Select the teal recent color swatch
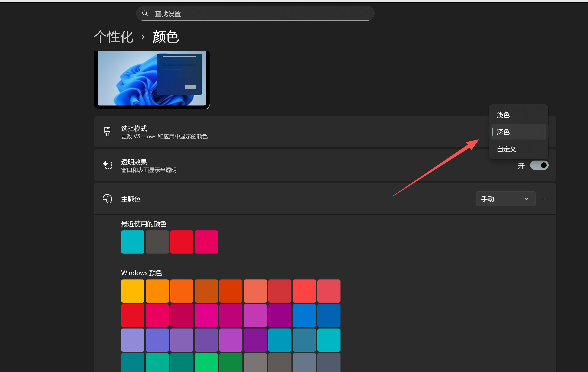This screenshot has width=588, height=372. click(x=133, y=242)
